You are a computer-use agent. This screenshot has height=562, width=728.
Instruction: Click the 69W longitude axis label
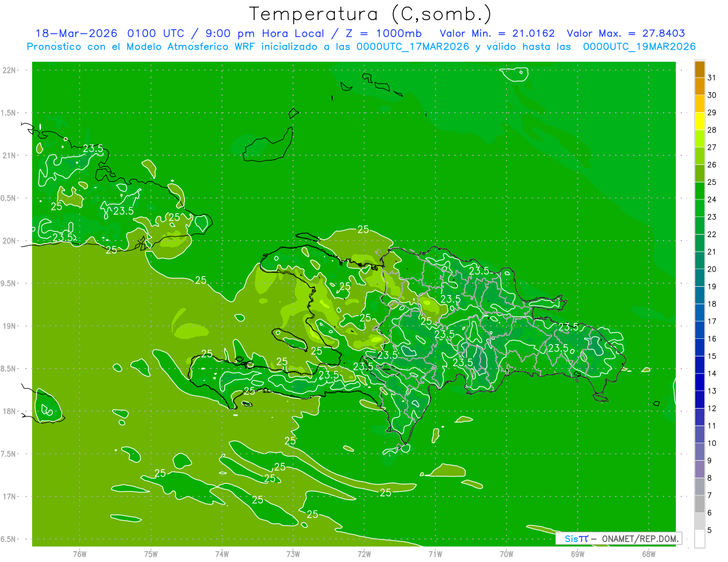(578, 554)
